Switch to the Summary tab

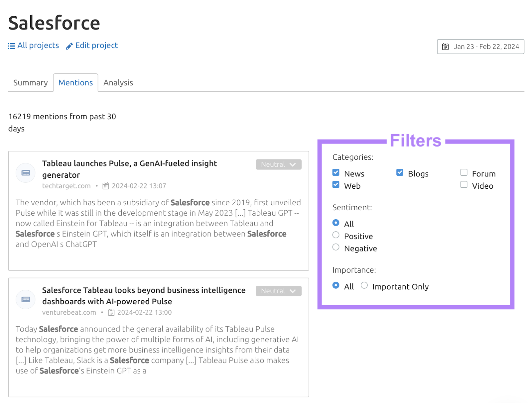pyautogui.click(x=31, y=83)
